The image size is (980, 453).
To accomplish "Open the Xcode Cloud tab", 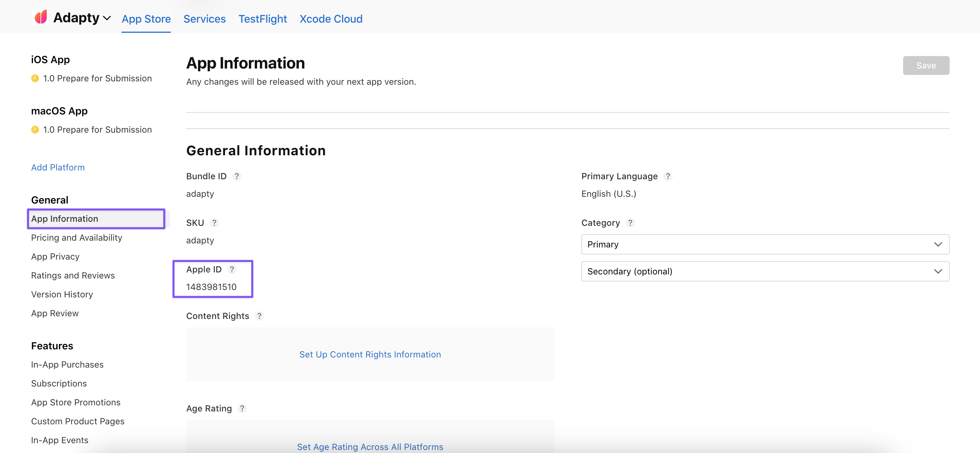I will (x=330, y=19).
